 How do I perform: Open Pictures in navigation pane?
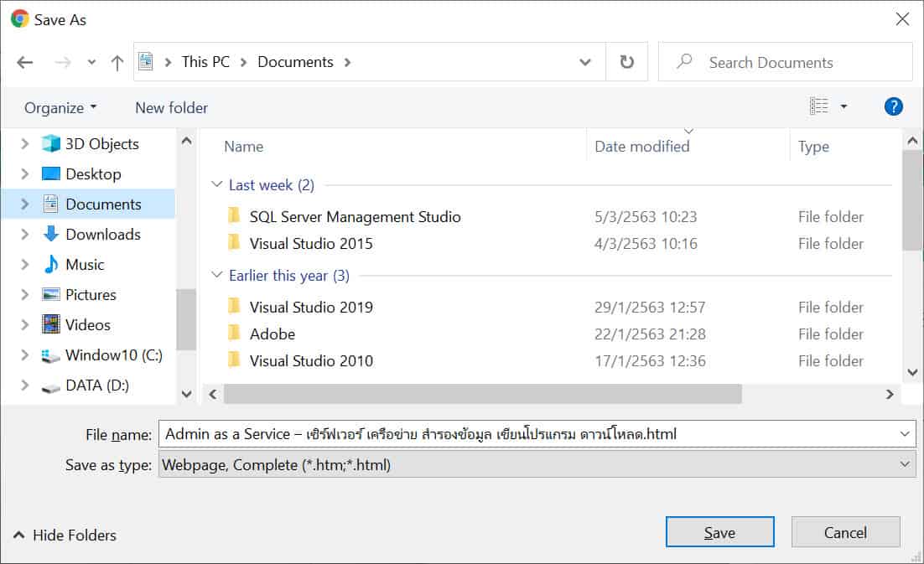(91, 294)
